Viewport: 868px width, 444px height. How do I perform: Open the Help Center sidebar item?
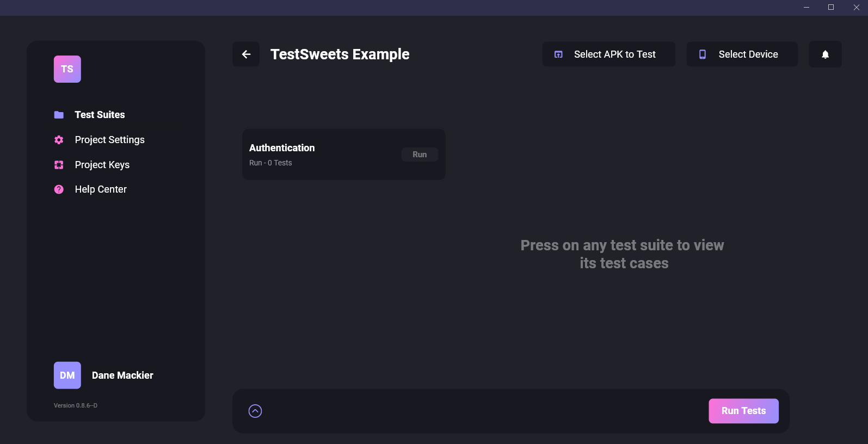(x=101, y=189)
